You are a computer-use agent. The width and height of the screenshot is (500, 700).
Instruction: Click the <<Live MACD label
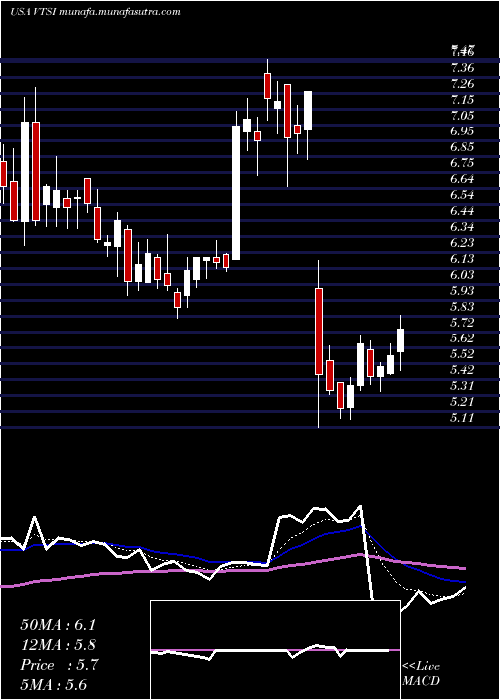point(421,674)
